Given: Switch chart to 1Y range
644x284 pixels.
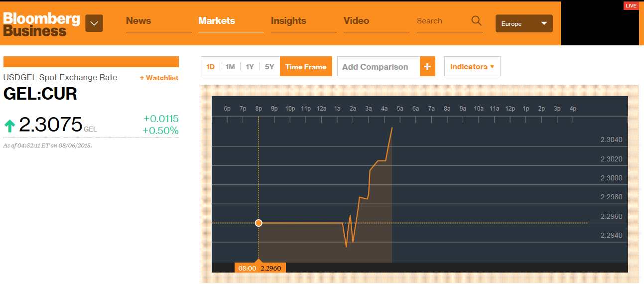Looking at the screenshot, I should [x=250, y=67].
